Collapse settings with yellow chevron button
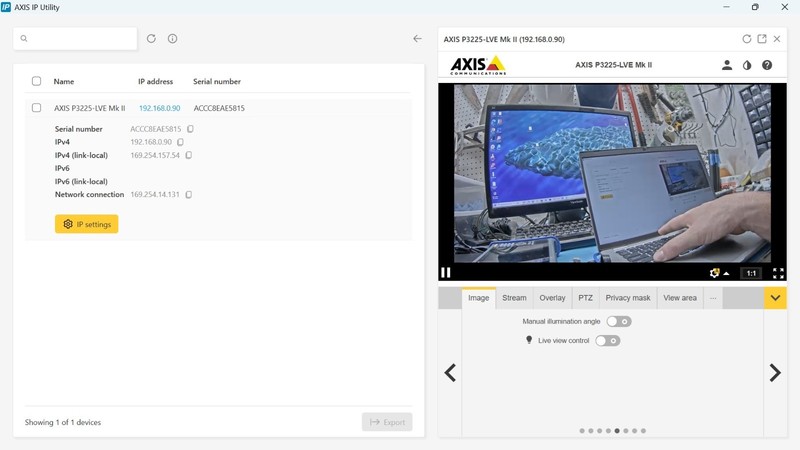 coord(775,298)
